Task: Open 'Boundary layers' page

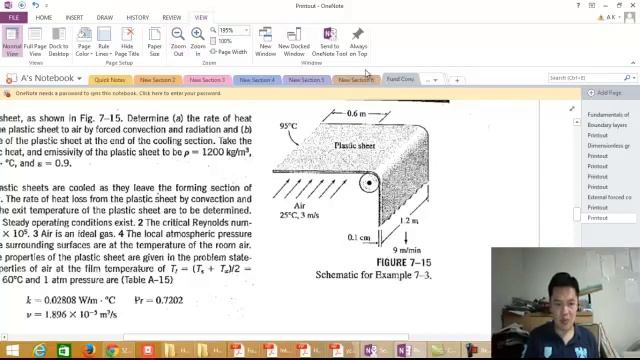Action: click(607, 125)
